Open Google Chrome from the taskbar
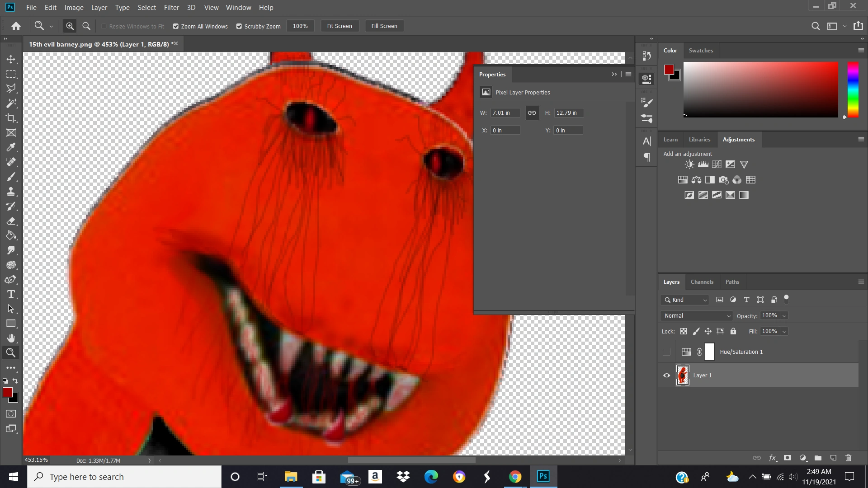 pos(514,476)
